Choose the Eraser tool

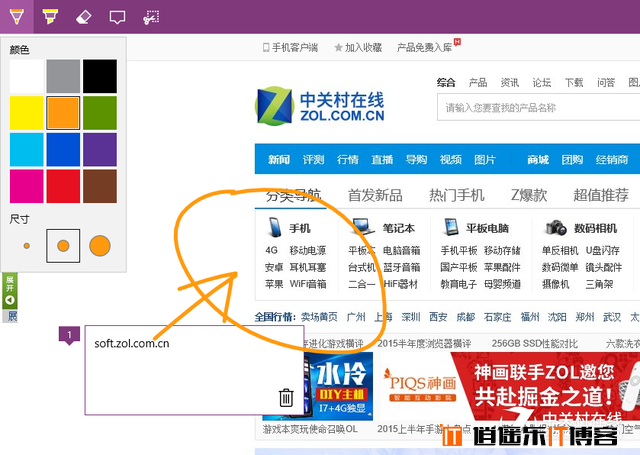84,17
